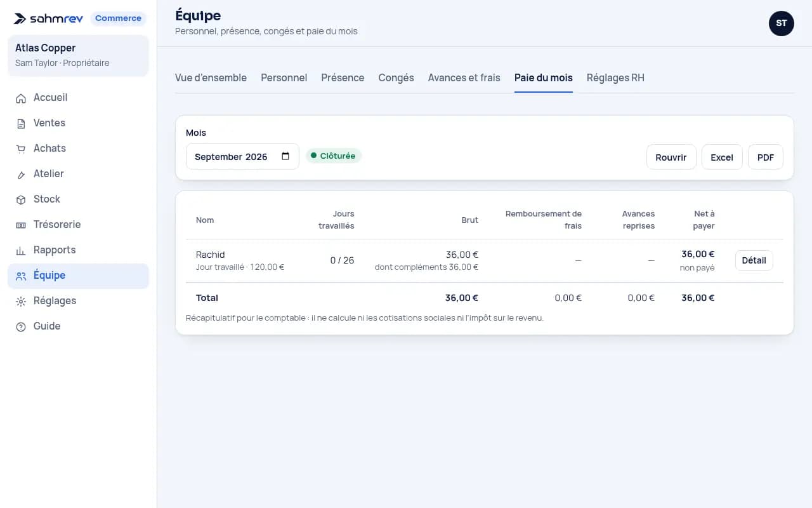Click the Réglages gear icon
Viewport: 812px width, 508px height.
[x=21, y=301]
